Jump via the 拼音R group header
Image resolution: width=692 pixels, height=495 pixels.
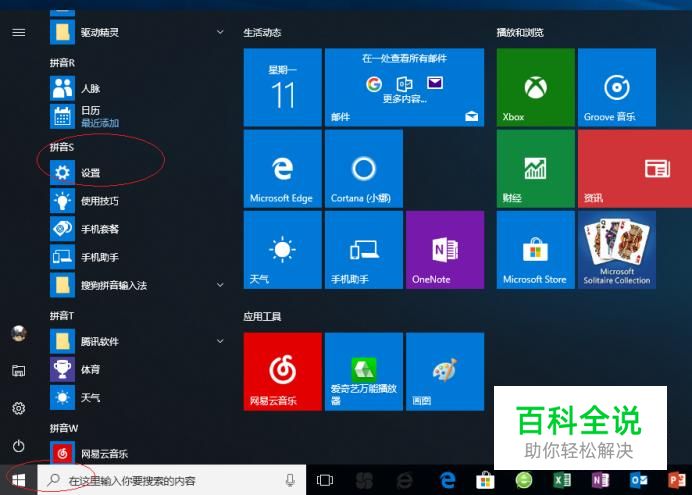62,63
